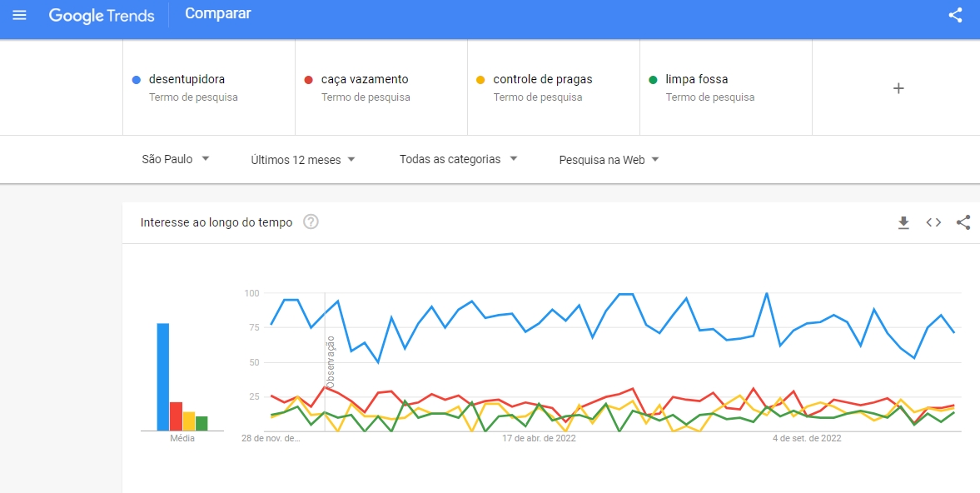The height and width of the screenshot is (493, 980).
Task: Open the Últimos 12 meses dropdown
Action: pyautogui.click(x=303, y=160)
